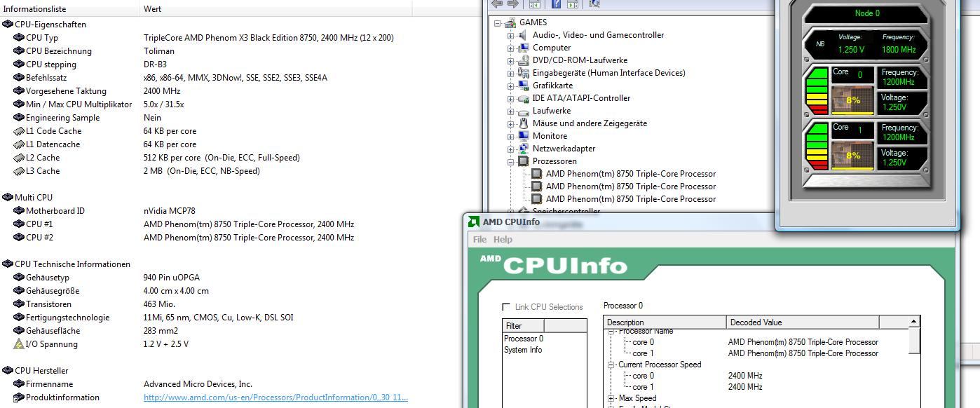Click the CPUInfo scrollbar up arrow
The height and width of the screenshot is (408, 980).
[913, 322]
